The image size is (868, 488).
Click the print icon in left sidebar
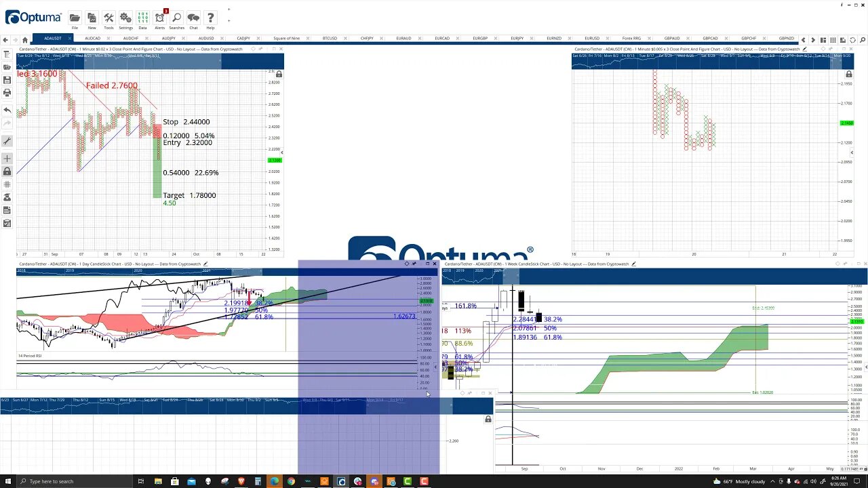(7, 92)
